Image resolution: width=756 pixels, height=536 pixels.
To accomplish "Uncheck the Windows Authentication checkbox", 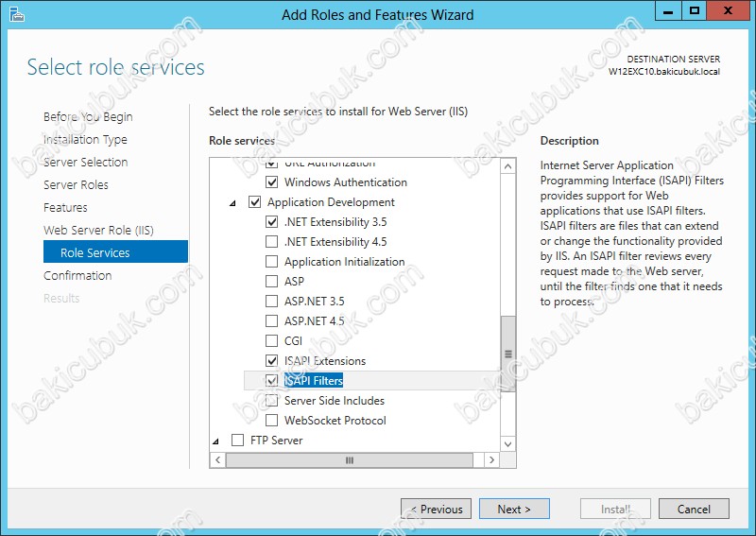I will click(x=272, y=182).
